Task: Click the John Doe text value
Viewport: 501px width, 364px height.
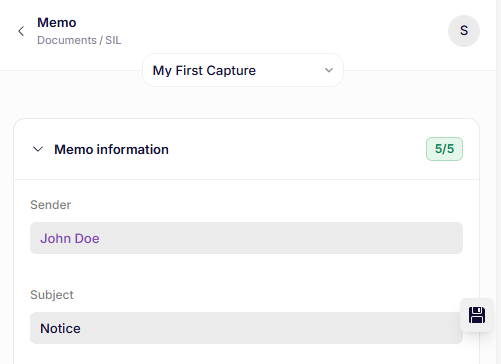Action: tap(70, 238)
